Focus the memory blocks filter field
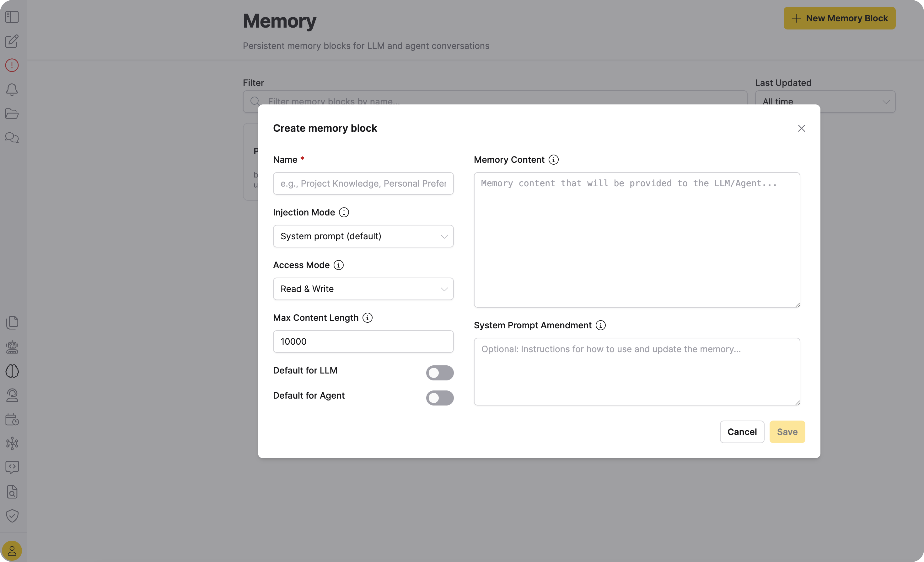 [495, 102]
